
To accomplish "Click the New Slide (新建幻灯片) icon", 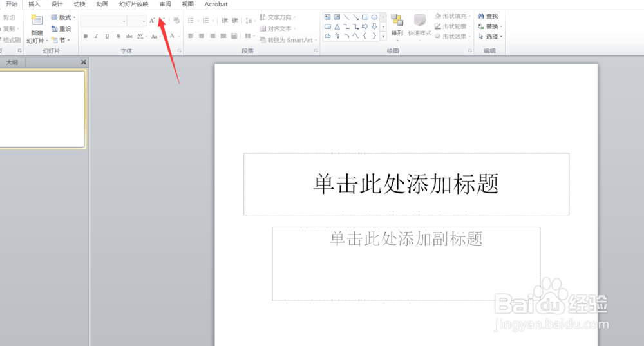I will point(37,20).
